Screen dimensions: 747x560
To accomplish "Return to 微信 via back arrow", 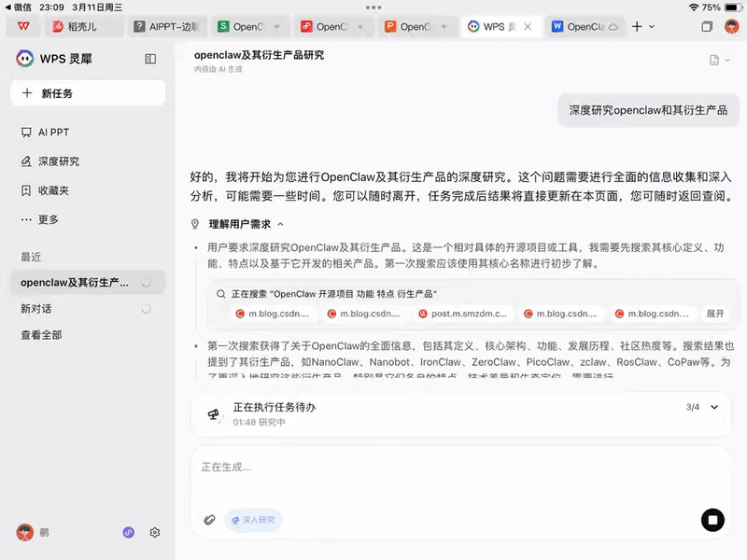I will (x=18, y=7).
